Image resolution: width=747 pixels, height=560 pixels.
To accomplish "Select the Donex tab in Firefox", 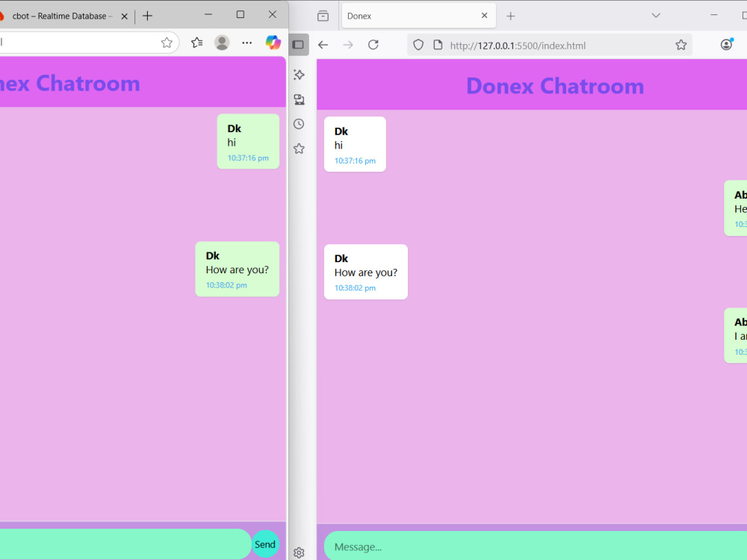I will pos(419,16).
